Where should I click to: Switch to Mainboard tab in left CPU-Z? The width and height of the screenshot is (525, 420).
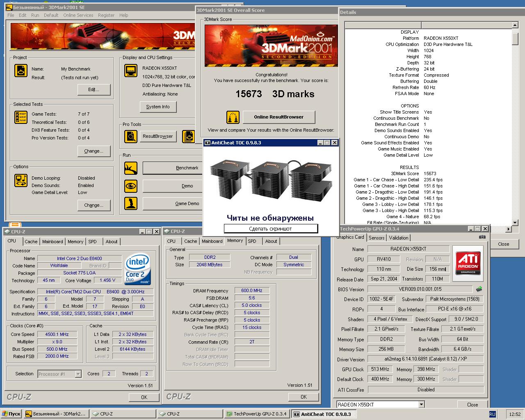pyautogui.click(x=52, y=242)
